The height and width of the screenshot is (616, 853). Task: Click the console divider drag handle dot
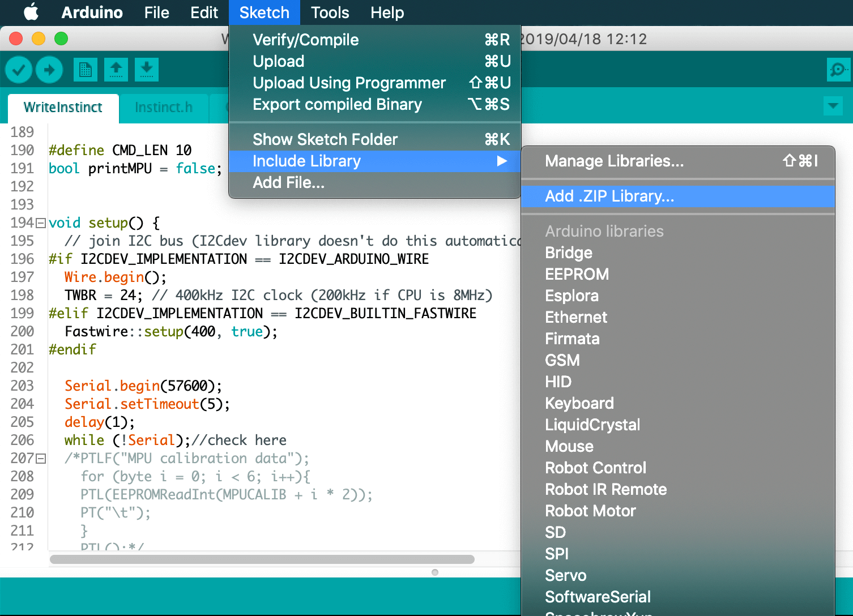coord(435,572)
